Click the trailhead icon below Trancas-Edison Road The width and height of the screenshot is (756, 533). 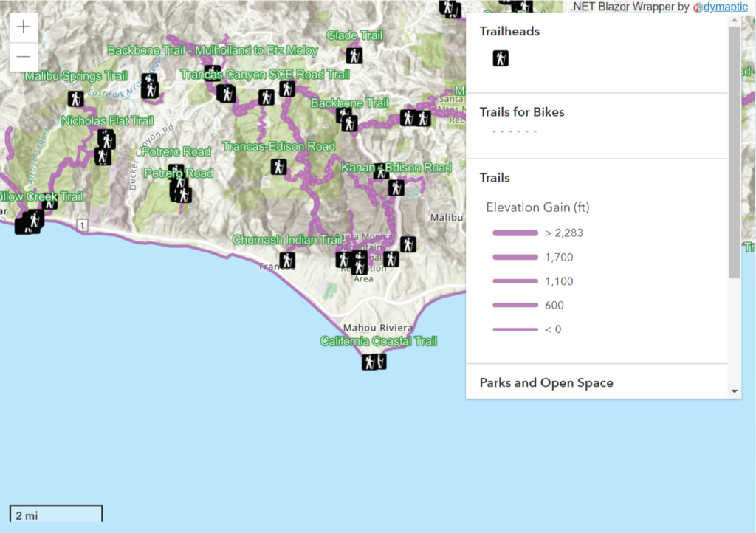(278, 167)
